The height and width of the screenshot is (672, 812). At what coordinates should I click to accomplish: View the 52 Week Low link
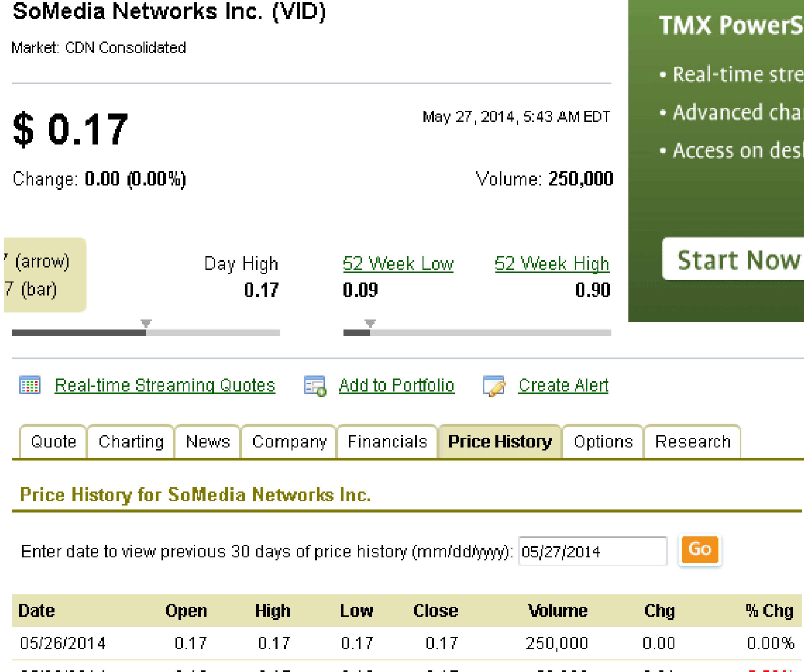(398, 264)
